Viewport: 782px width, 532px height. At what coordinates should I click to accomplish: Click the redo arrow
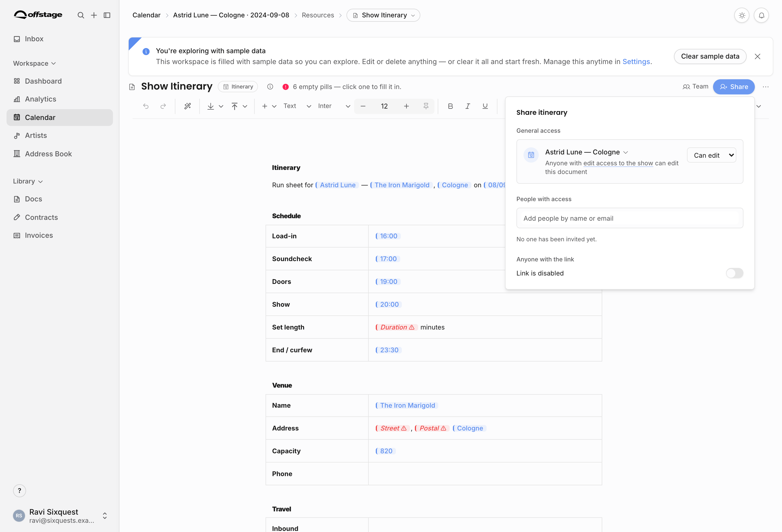163,106
